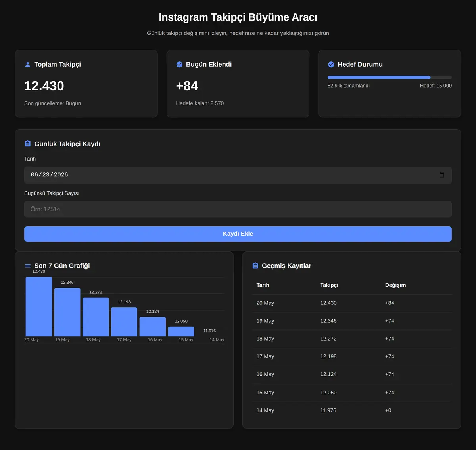Click the 82.9% tamamlandı label

pos(349,86)
